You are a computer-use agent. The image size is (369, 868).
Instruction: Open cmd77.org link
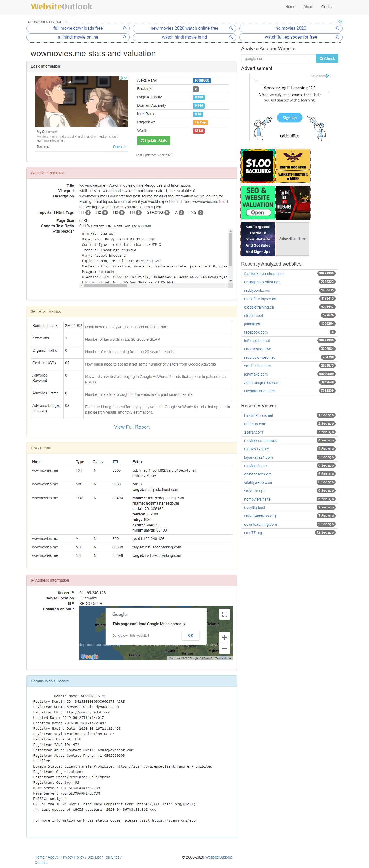click(x=253, y=533)
